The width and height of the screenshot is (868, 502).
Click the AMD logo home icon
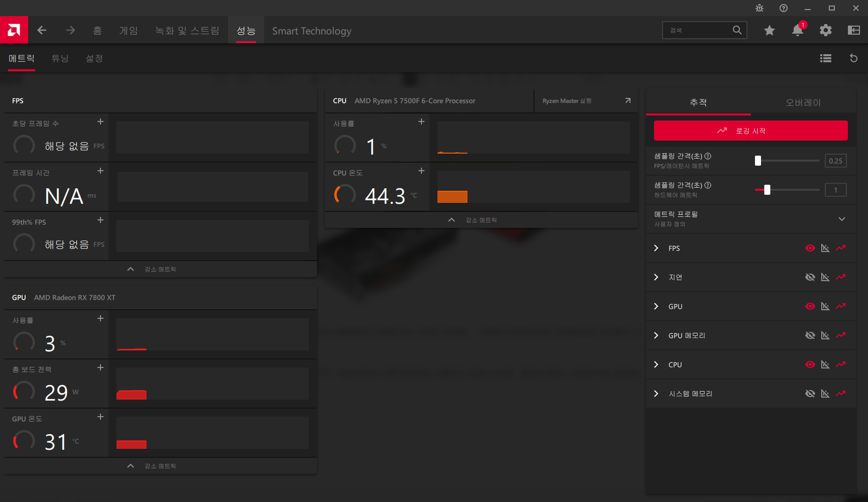(14, 30)
